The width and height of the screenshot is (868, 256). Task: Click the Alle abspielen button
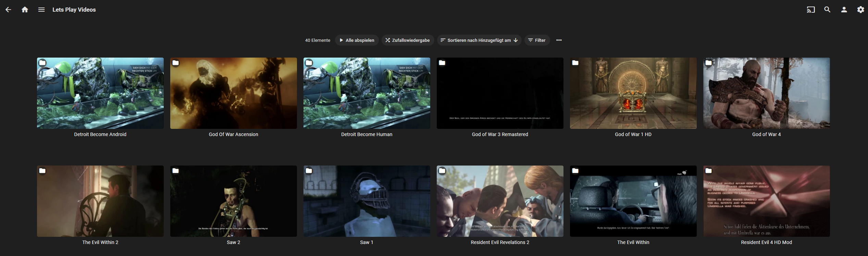[x=357, y=40]
